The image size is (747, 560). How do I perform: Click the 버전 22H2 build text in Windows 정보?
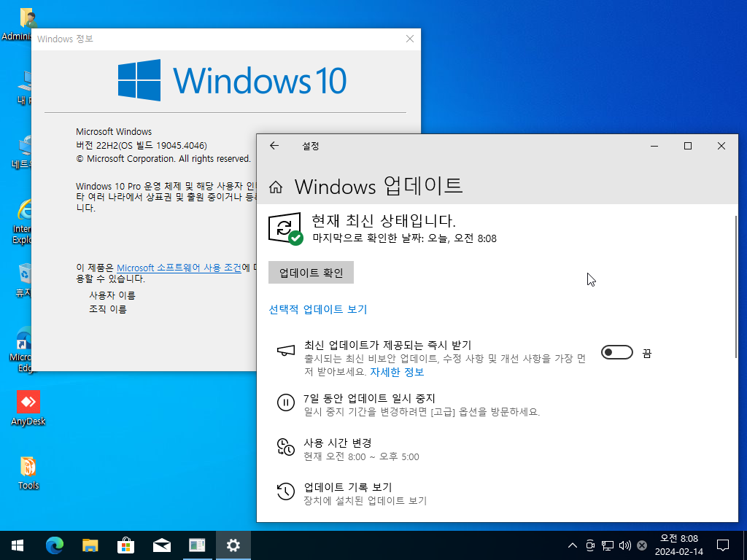(x=142, y=146)
